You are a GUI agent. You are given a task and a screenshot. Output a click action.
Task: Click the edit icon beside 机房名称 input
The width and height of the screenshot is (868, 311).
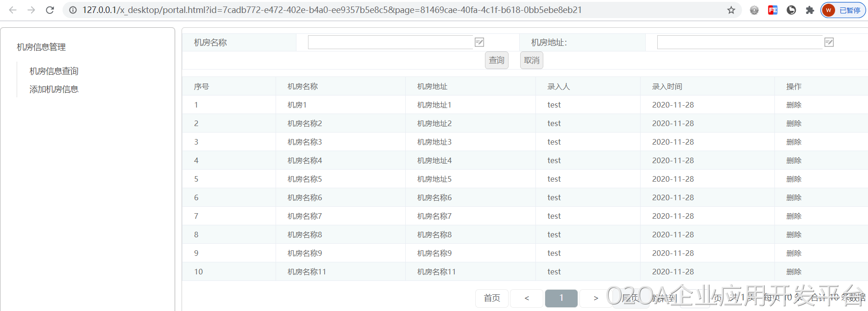(479, 42)
